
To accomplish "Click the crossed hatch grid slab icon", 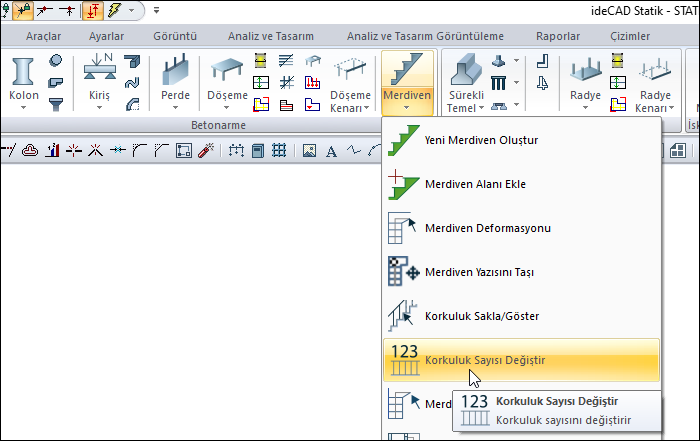I will coord(286,83).
